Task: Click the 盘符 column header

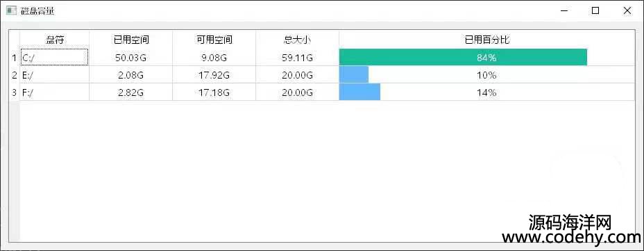Action: click(55, 40)
